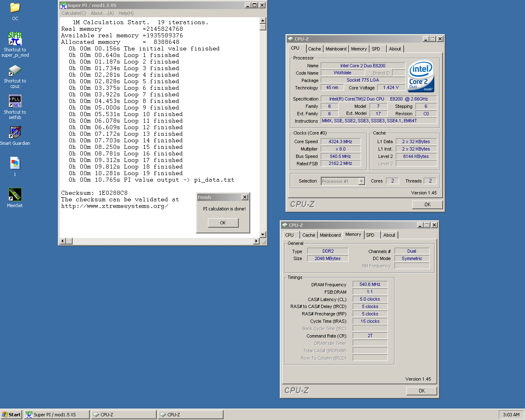Click the DC Mode Symmetric value
The image size is (525, 420).
pos(412,258)
